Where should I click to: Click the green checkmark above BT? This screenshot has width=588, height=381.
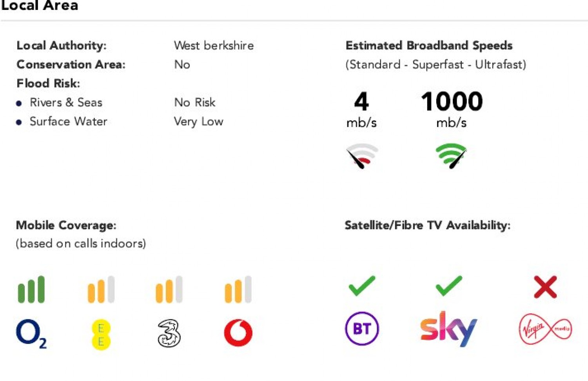pos(362,286)
